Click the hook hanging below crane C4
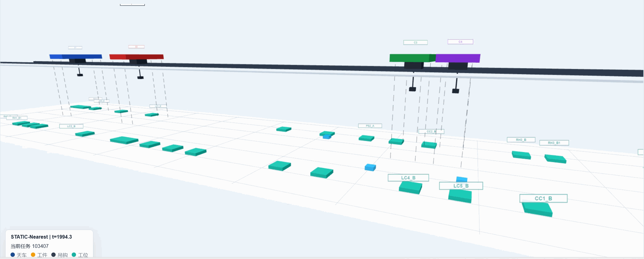The height and width of the screenshot is (259, 644). tap(455, 91)
